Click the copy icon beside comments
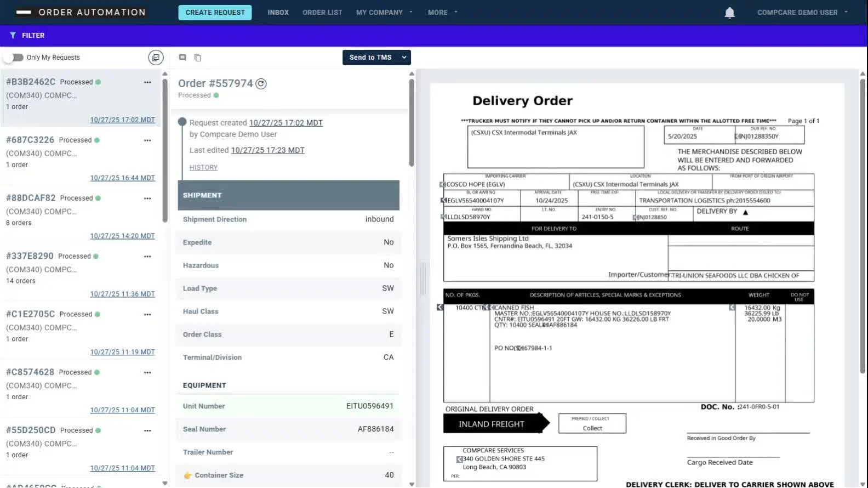The width and height of the screenshot is (868, 488). [x=198, y=58]
